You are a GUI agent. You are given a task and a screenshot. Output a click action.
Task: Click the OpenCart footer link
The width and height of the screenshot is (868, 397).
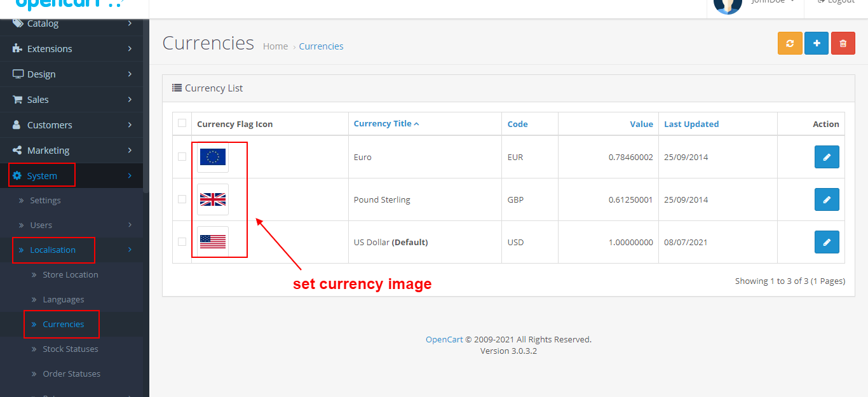pyautogui.click(x=444, y=340)
